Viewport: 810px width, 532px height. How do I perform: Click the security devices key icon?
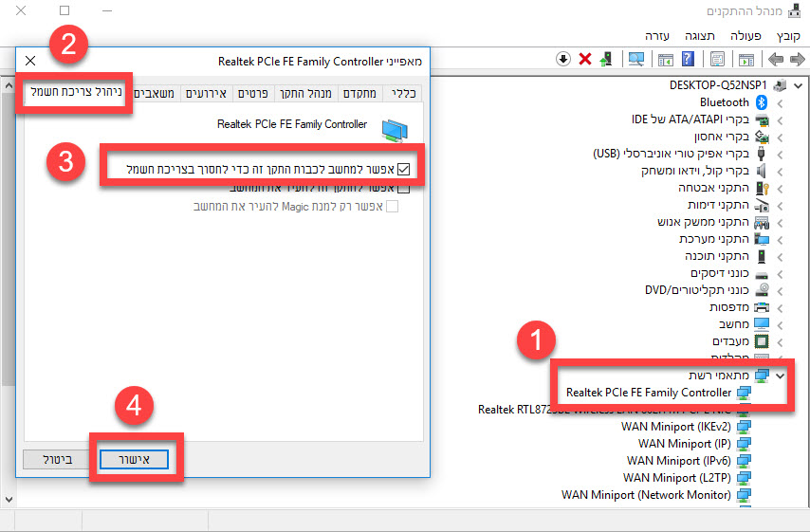tap(762, 188)
